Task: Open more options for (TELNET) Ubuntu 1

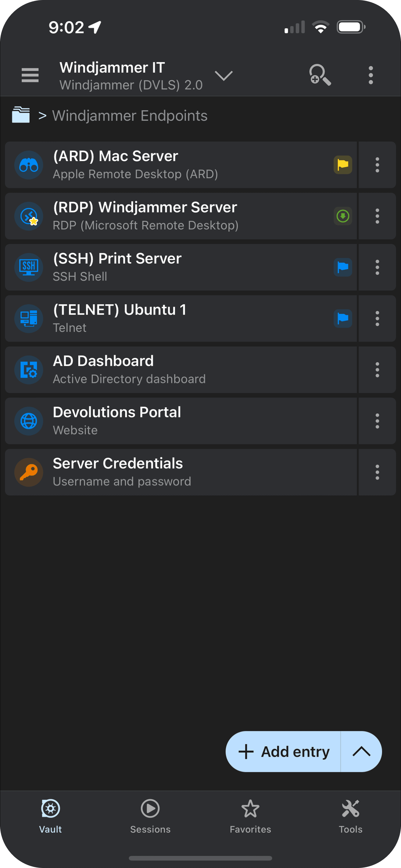Action: [377, 319]
